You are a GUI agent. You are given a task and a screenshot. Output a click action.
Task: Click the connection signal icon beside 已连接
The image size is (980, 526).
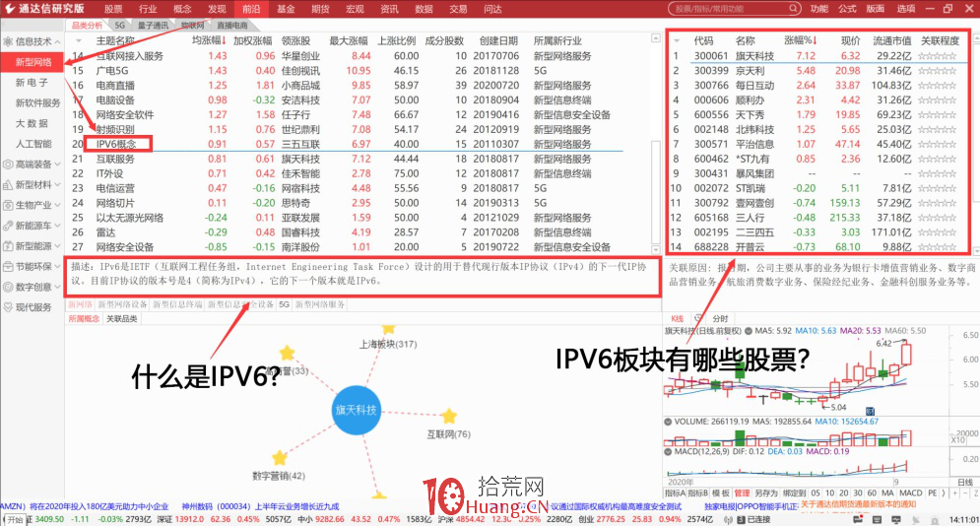[728, 519]
